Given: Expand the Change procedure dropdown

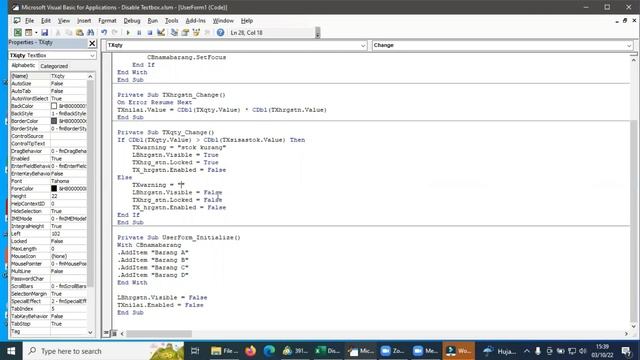Looking at the screenshot, I should 629,45.
